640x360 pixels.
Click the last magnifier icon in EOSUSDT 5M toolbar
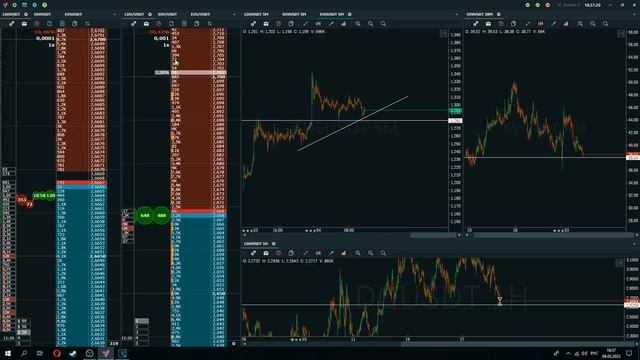(383, 24)
